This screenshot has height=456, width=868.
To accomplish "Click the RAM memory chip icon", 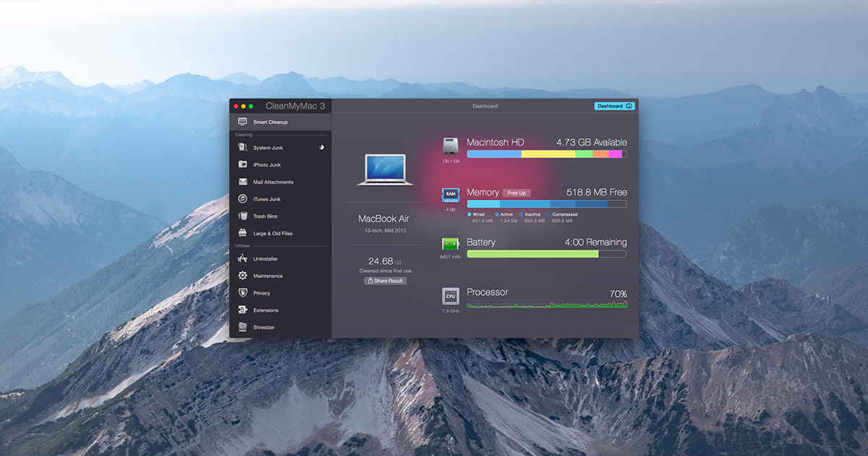I will [x=450, y=195].
